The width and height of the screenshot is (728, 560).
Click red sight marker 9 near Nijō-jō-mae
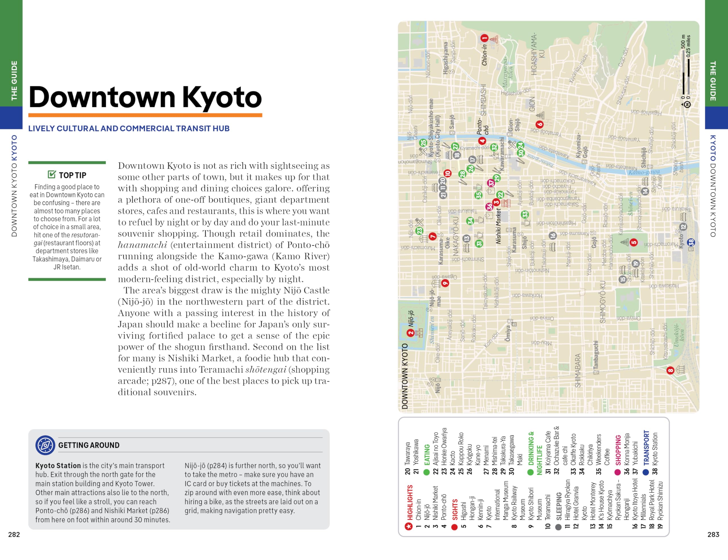coord(445,283)
